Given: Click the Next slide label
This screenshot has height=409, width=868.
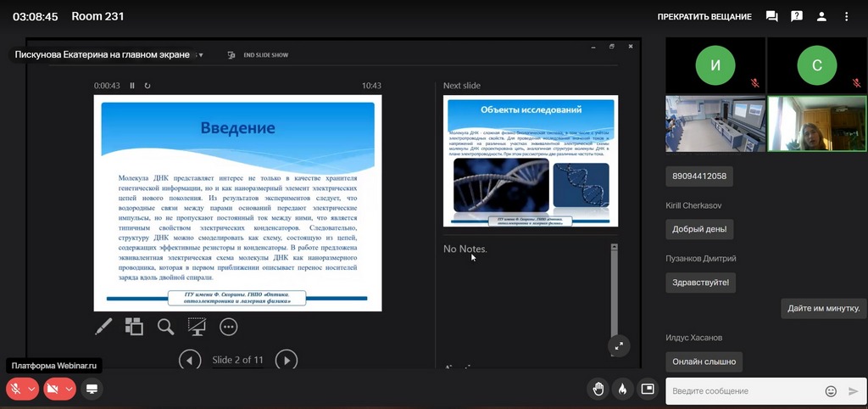Looking at the screenshot, I should point(462,86).
